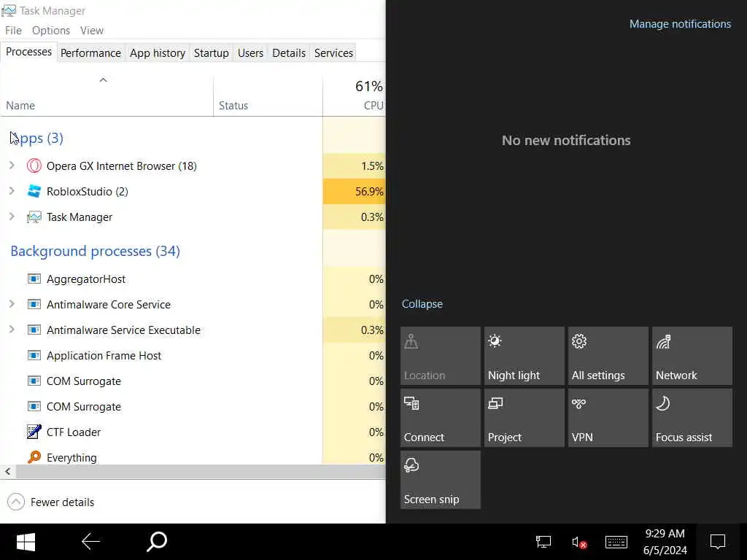
Task: Click the Apps (3) group header
Action: [36, 138]
